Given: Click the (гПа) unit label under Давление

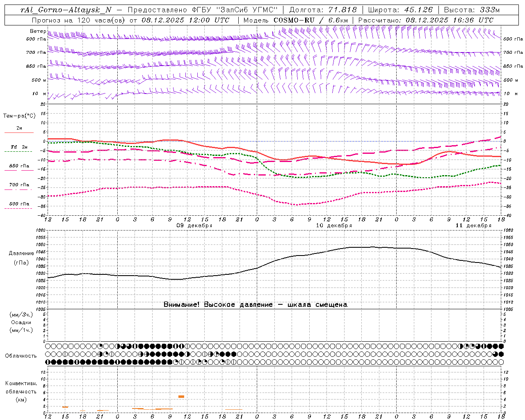Looking at the screenshot, I should tap(21, 263).
